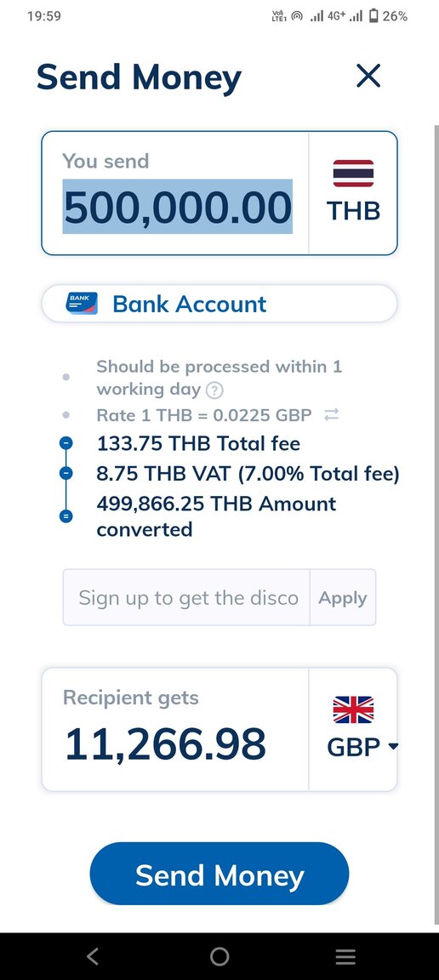Focus the discount code input field

(x=186, y=597)
